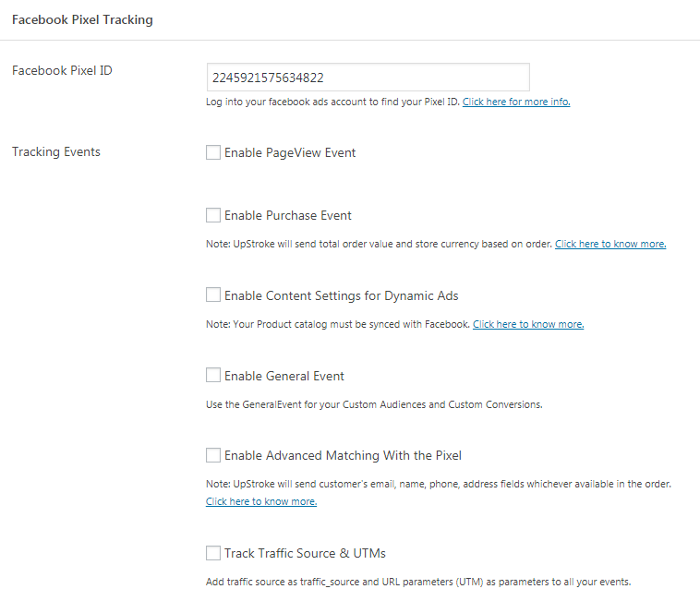
Task: Toggle Enable Content Settings for Dynamic Ads checkbox
Action: (213, 294)
